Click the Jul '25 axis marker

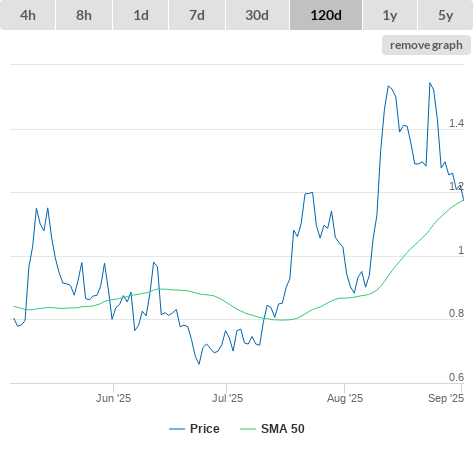pos(227,398)
